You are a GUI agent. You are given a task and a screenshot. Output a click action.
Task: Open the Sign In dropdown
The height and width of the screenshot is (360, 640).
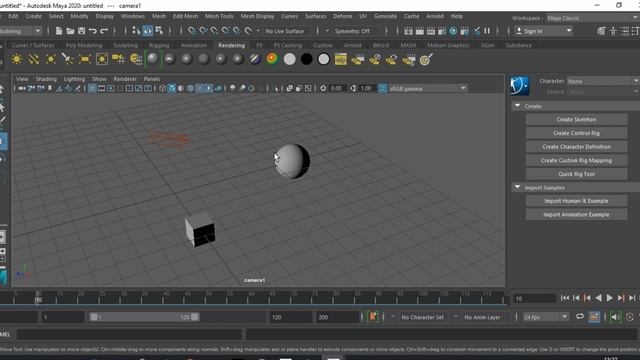[543, 31]
